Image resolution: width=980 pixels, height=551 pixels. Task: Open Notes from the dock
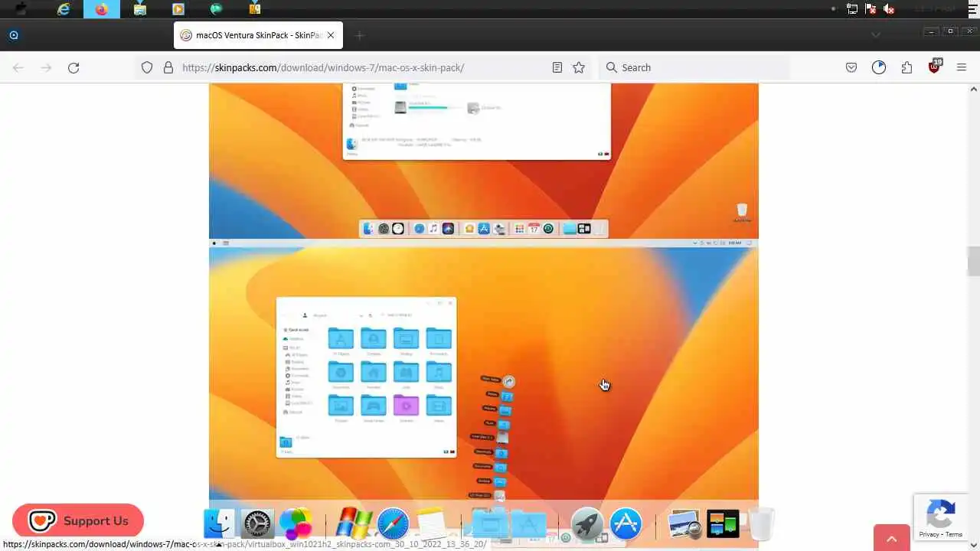tap(431, 524)
